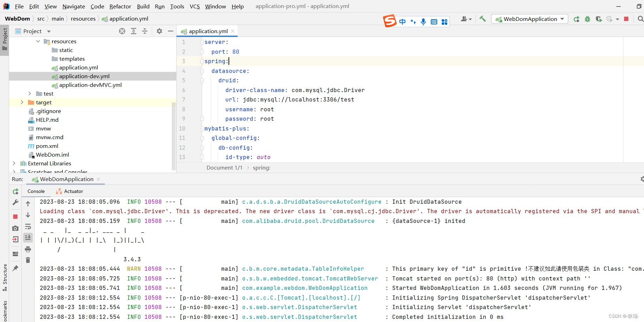This screenshot has width=644, height=322.
Task: Close the application.yml editor tab
Action: 233,31
